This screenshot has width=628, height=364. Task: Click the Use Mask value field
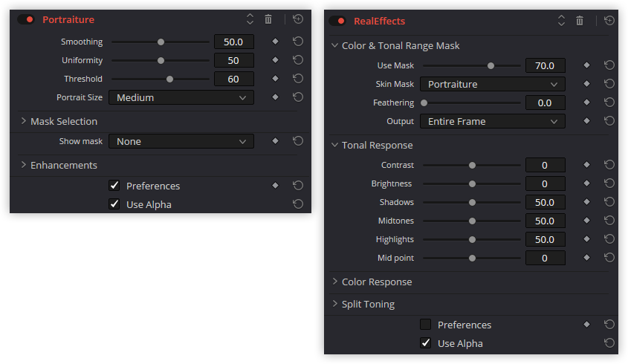545,65
